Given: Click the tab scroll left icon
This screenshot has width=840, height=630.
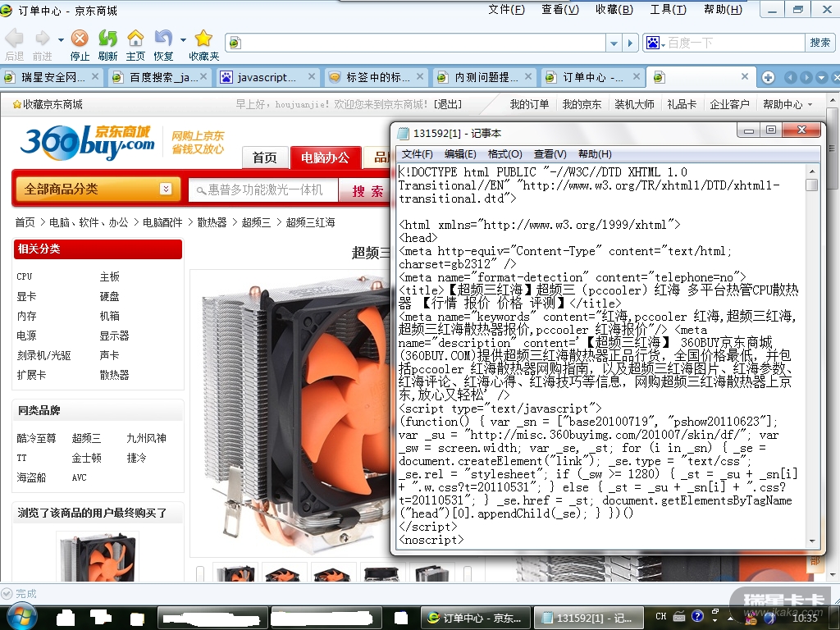Looking at the screenshot, I should pos(790,78).
